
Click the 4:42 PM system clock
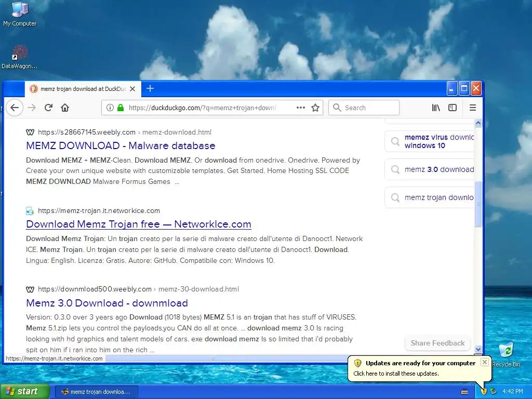click(x=513, y=392)
